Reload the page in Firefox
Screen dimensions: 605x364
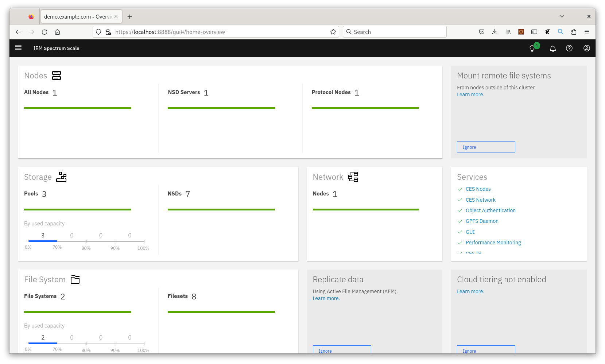(x=44, y=32)
